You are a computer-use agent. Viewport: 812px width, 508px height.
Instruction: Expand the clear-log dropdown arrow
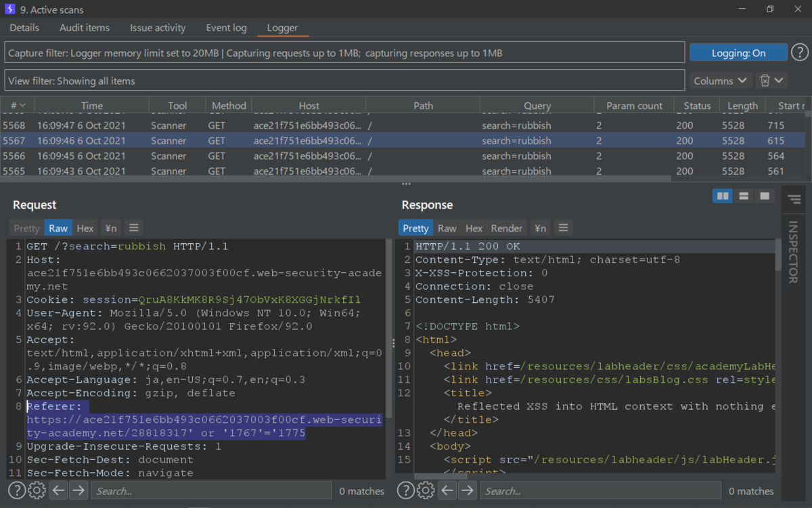point(779,81)
